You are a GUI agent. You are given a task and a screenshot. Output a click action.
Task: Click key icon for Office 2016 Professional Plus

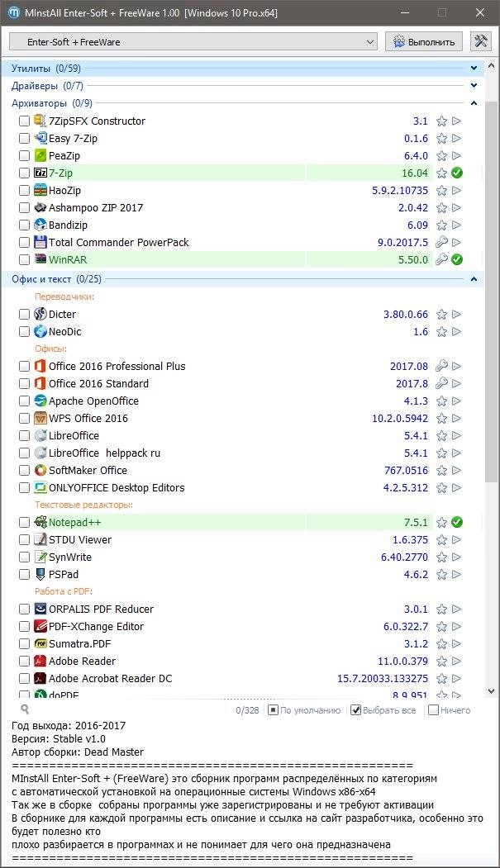[441, 367]
